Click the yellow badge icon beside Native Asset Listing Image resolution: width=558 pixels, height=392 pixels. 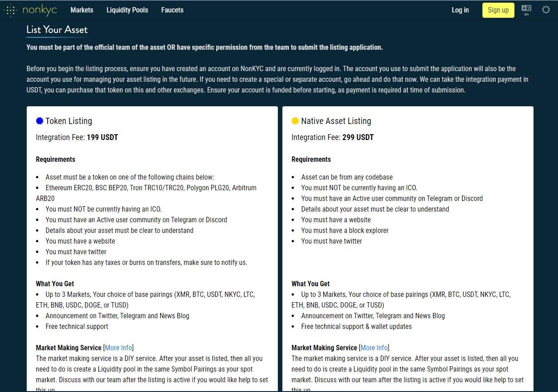coord(295,121)
